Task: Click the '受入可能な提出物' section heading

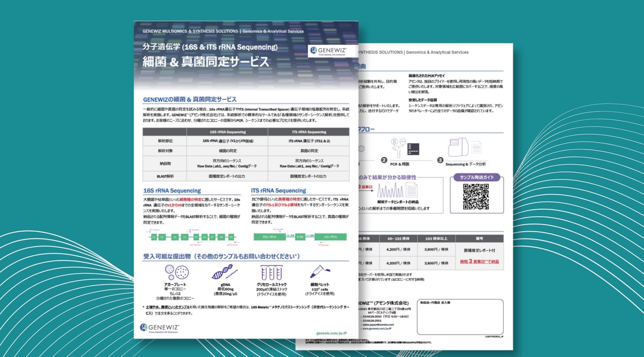Action: 221,257
